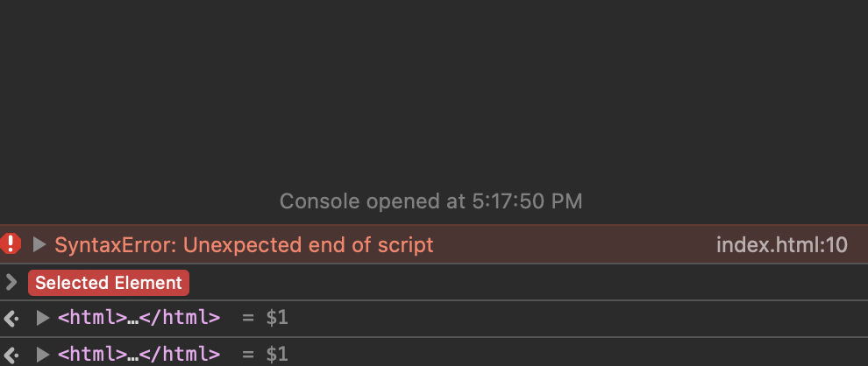Click the first result return-arrow icon
The width and height of the screenshot is (868, 366).
pos(11,319)
